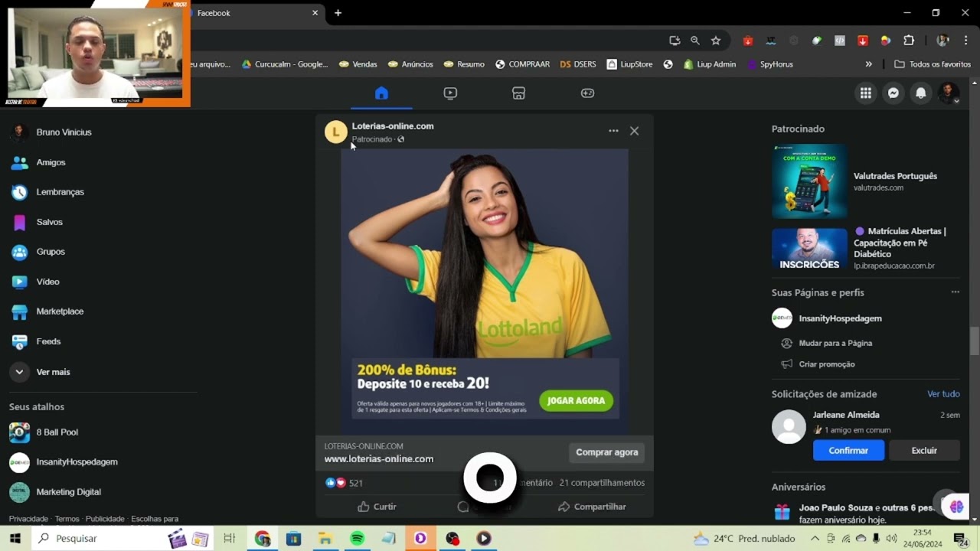Open options for Suas Páginas e perfis
The height and width of the screenshot is (551, 980).
[955, 292]
